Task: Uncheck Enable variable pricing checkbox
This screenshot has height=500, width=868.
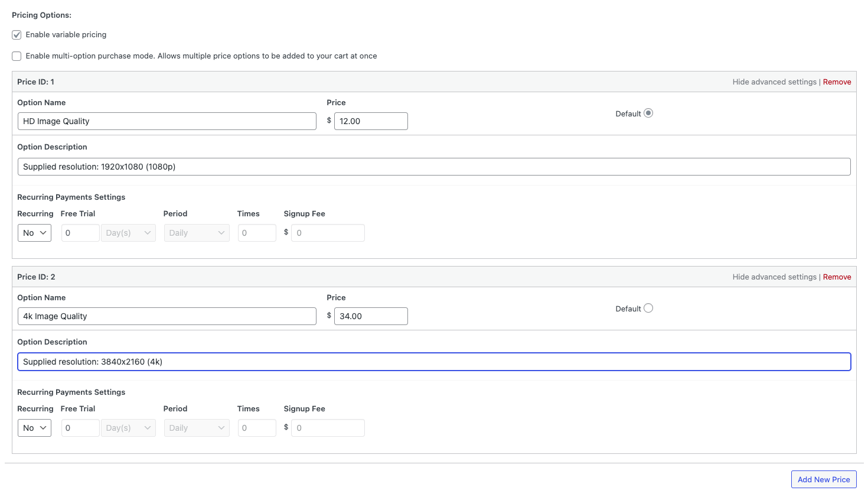Action: tap(17, 35)
